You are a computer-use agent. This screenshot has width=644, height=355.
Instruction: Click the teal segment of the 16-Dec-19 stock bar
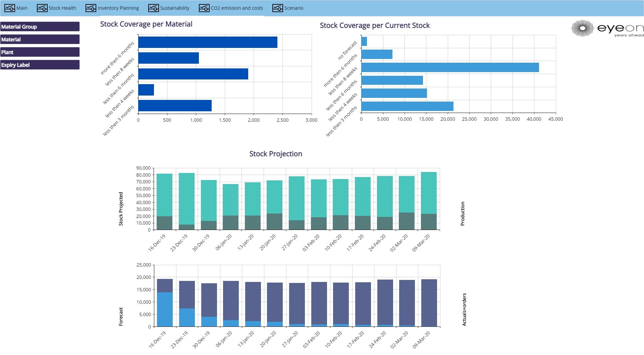pos(164,194)
